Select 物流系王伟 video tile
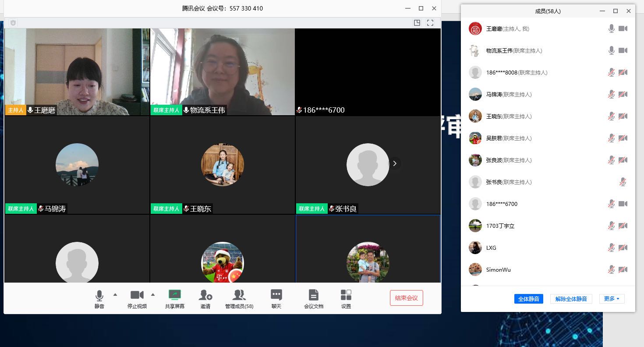The height and width of the screenshot is (347, 644). pyautogui.click(x=223, y=72)
